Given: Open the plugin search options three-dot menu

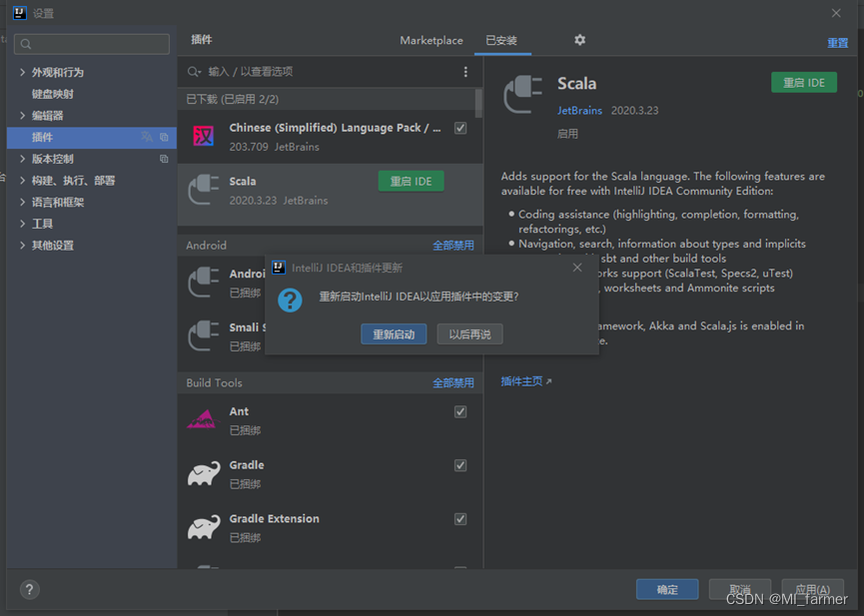Looking at the screenshot, I should [464, 72].
